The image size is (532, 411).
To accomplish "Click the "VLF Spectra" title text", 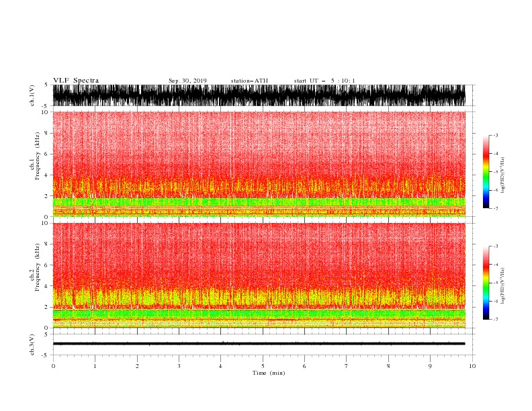I will point(76,81).
